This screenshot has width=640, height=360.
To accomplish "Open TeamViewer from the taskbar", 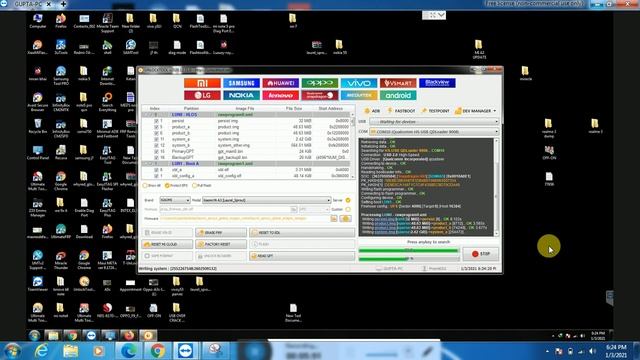I will pos(185,351).
